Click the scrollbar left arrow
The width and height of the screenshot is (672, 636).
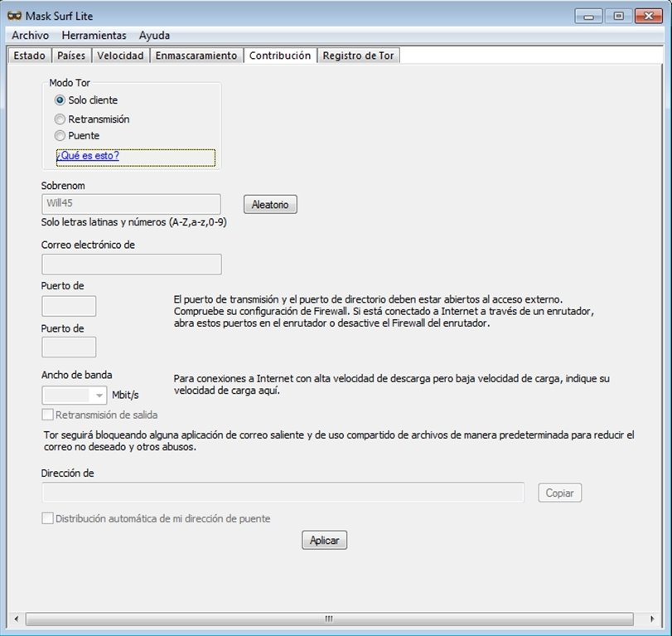[x=17, y=619]
